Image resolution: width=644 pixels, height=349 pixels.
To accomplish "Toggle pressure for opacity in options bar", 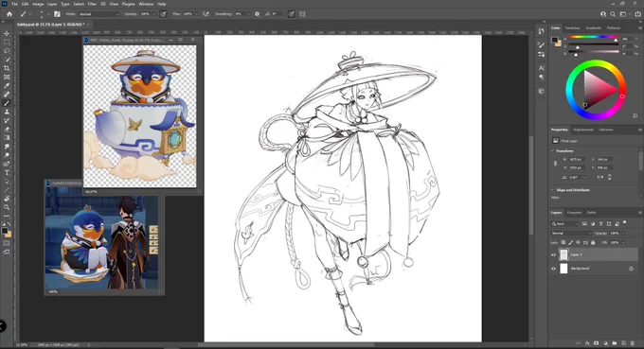I will (x=163, y=14).
